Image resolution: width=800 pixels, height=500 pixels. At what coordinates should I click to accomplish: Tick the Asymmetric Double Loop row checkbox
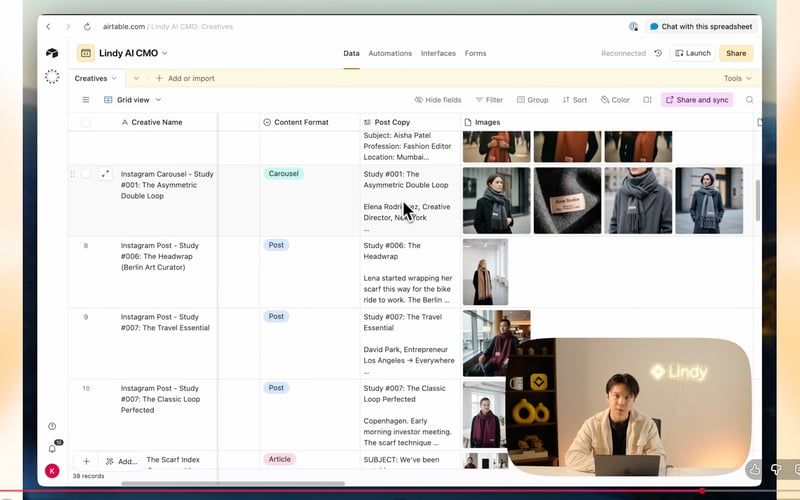click(86, 174)
